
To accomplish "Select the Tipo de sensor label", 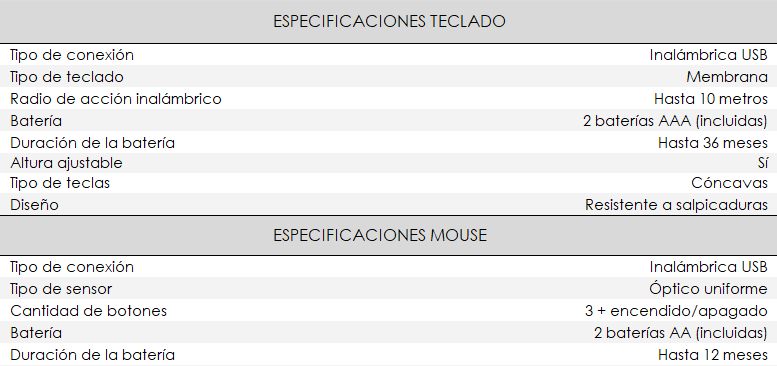I will tap(61, 289).
